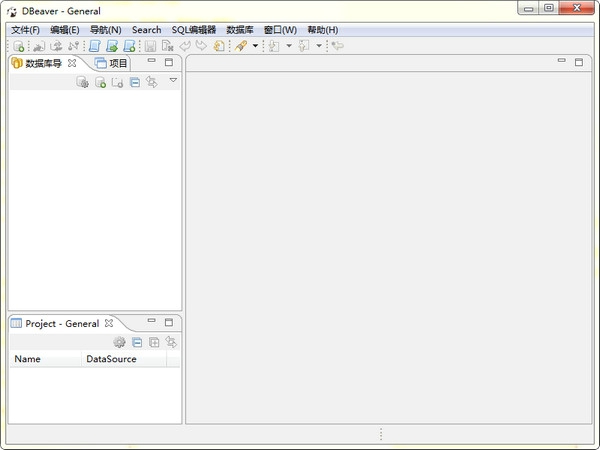Switch to the 项目 tab

click(x=112, y=63)
